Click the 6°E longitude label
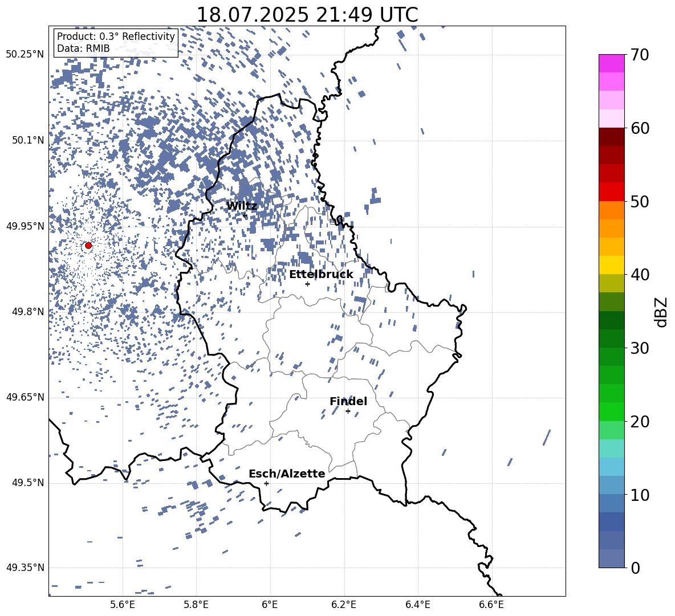This screenshot has width=675, height=616. coord(270,605)
